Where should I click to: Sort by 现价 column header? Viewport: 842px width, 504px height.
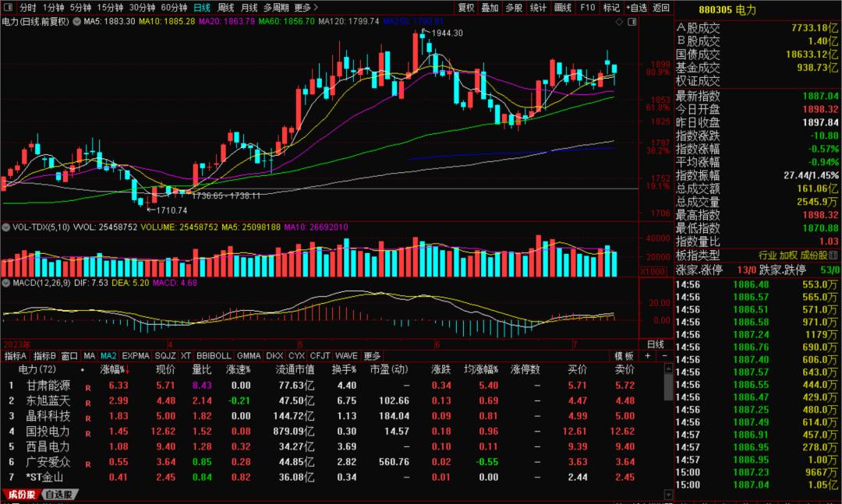pyautogui.click(x=165, y=370)
